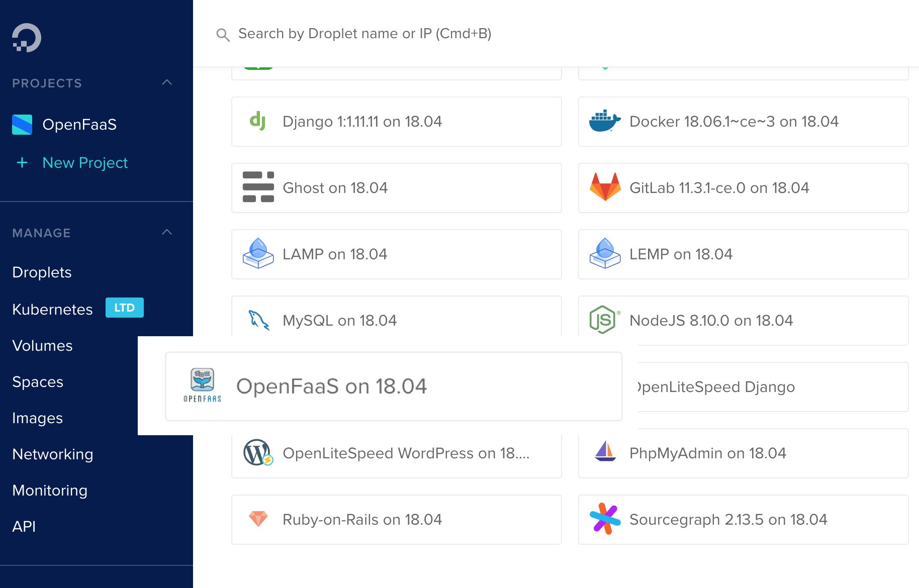Click the Ruby gem icon

(258, 519)
